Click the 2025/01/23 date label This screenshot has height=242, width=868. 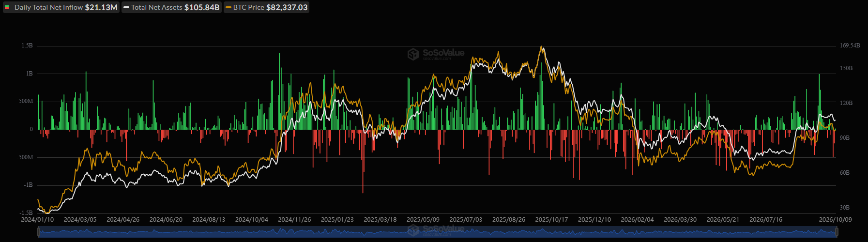(x=337, y=220)
